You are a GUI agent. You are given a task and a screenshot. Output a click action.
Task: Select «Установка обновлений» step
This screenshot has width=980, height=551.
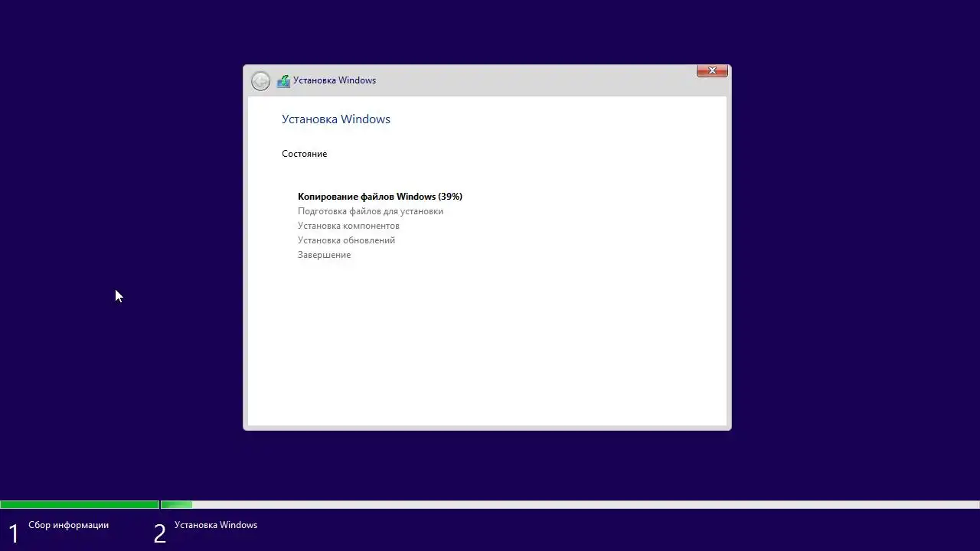[346, 240]
